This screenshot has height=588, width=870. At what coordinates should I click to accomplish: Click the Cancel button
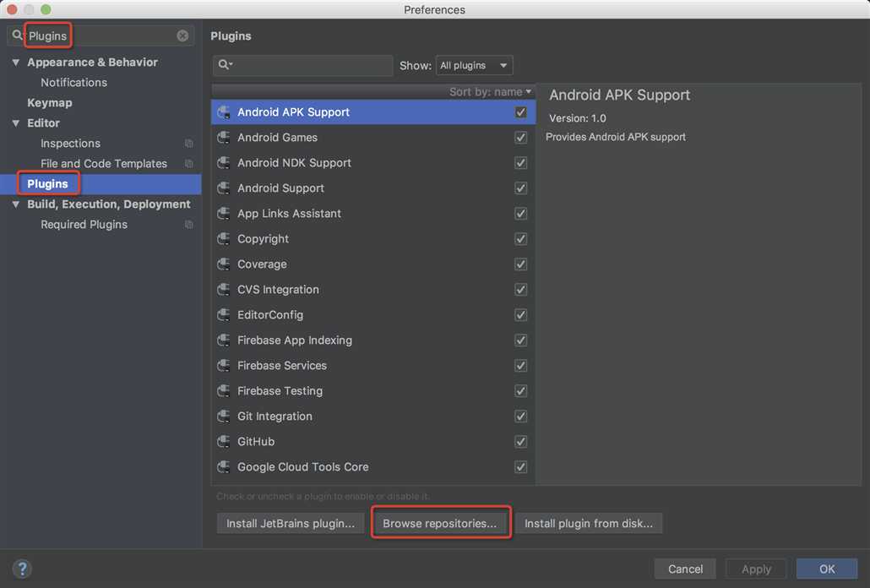click(685, 569)
